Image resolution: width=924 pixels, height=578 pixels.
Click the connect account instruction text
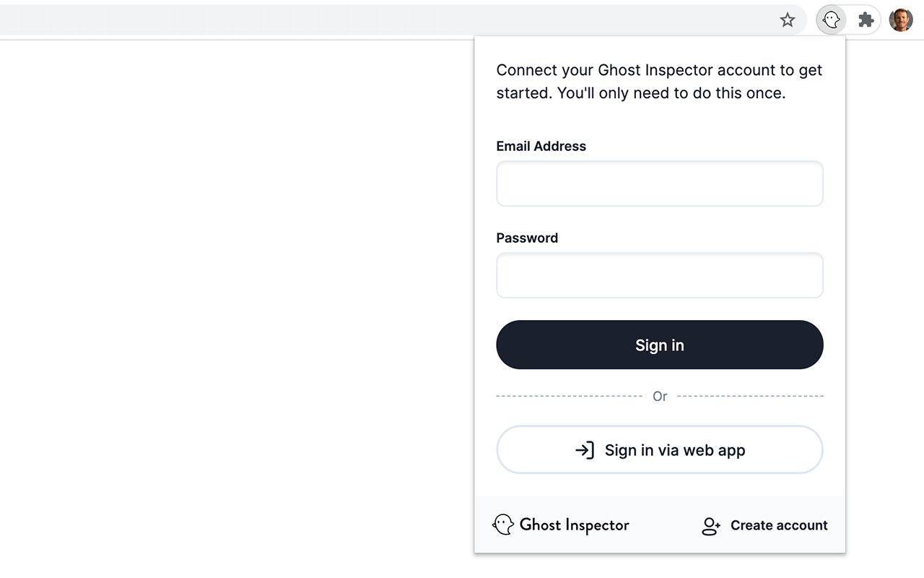pos(658,81)
